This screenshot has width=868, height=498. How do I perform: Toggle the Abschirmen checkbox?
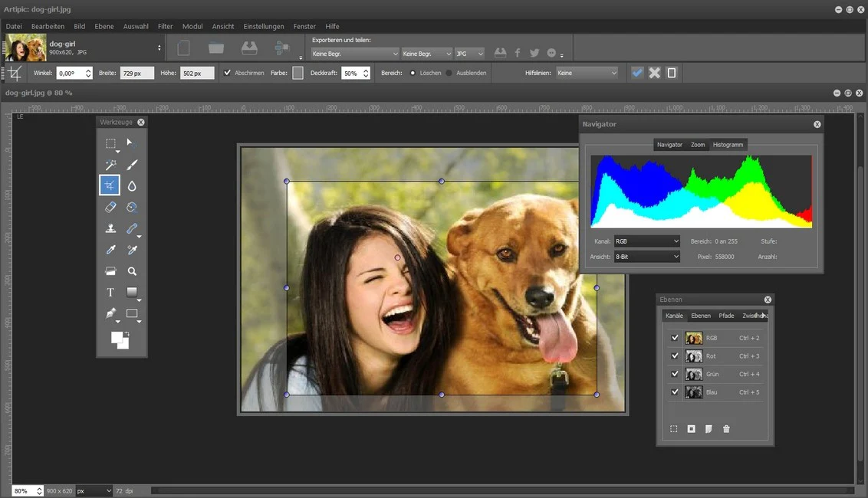227,73
